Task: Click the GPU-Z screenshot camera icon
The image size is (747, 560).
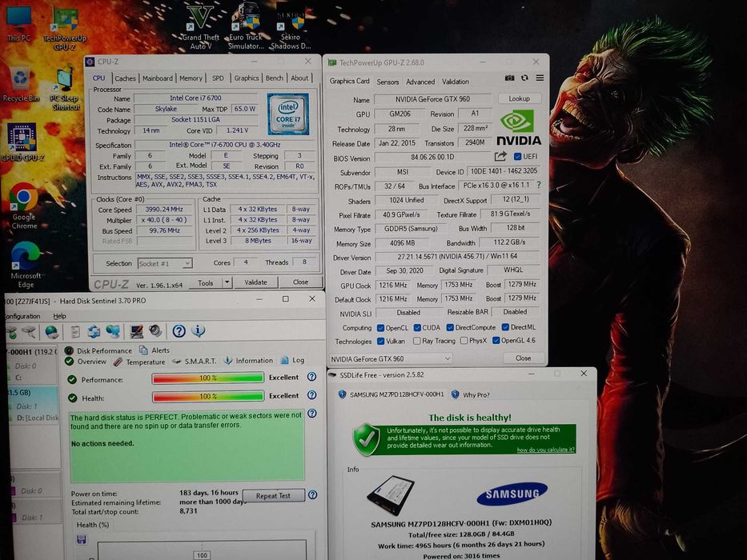Action: click(x=509, y=78)
